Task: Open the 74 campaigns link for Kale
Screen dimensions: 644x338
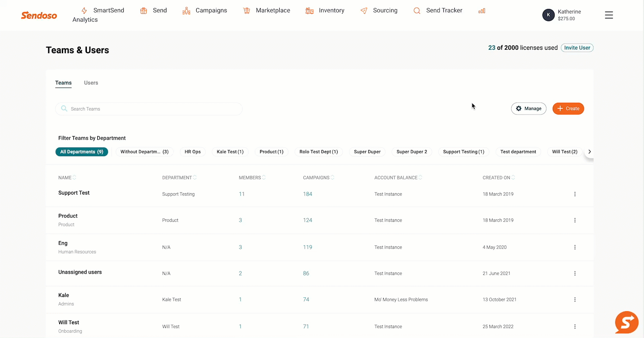Action: 306,300
